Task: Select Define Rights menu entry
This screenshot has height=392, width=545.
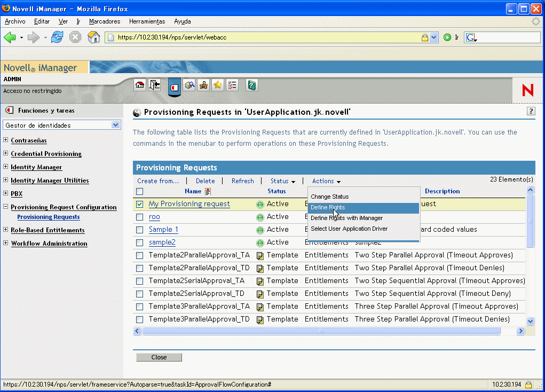Action: (x=364, y=207)
